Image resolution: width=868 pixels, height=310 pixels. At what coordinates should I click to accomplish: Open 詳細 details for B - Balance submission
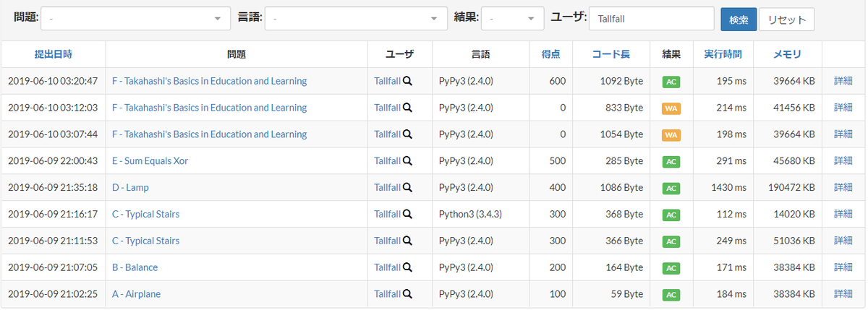pos(843,268)
